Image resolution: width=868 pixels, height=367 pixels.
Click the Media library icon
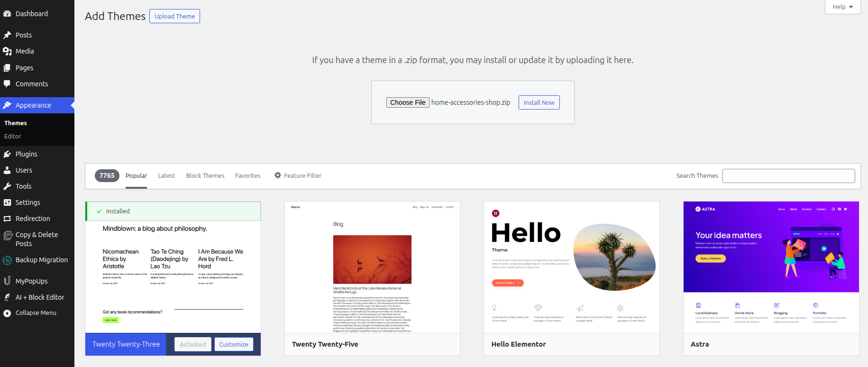7,51
